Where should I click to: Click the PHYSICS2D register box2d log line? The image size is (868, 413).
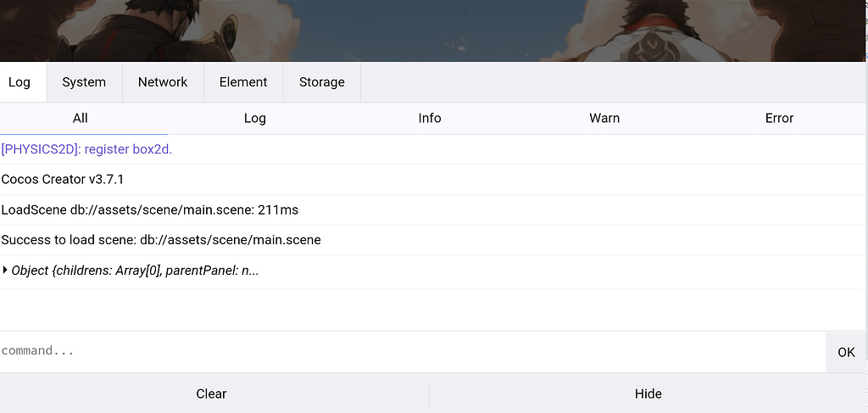coord(87,149)
